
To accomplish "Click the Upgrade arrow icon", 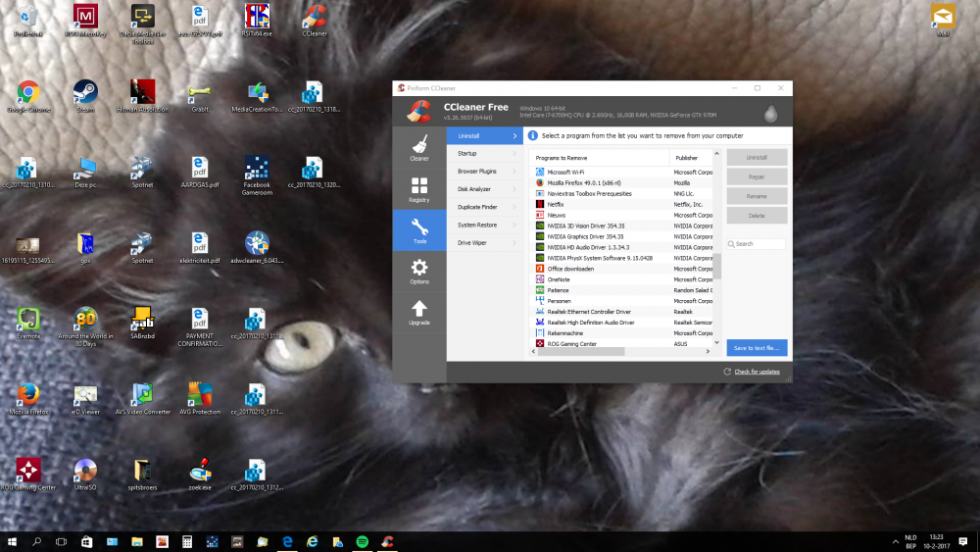I will [418, 313].
